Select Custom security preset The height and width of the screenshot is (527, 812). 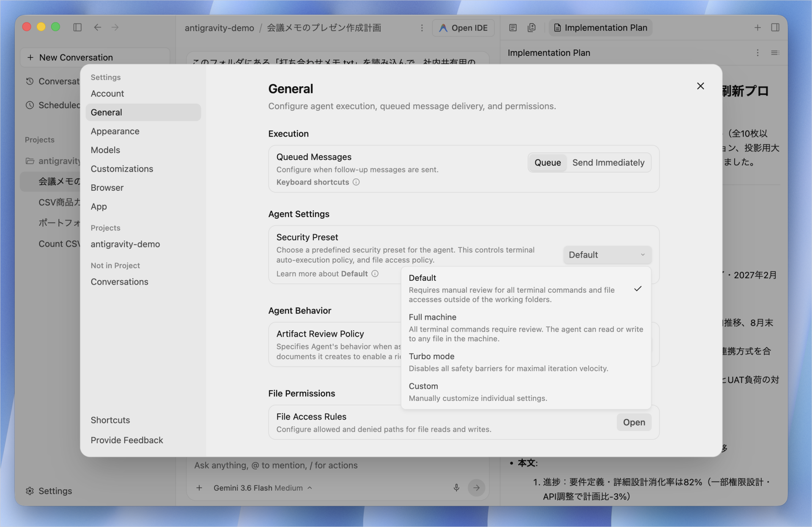pos(526,392)
